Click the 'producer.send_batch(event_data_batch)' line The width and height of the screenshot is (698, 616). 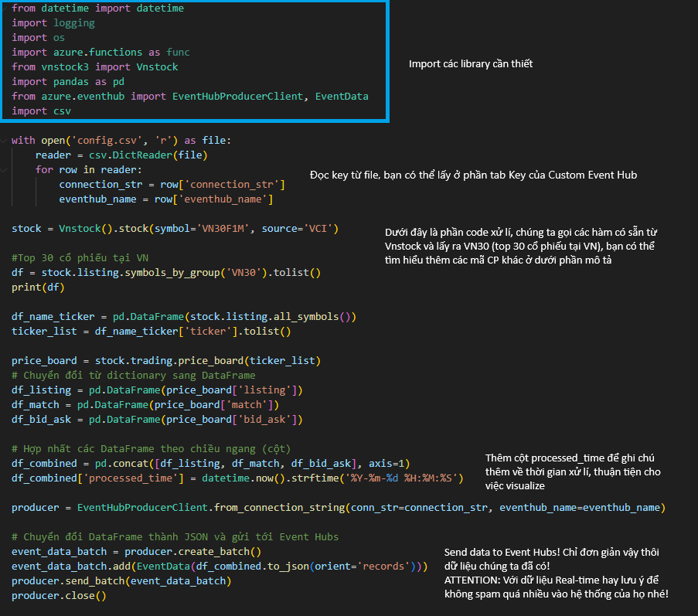click(x=121, y=581)
